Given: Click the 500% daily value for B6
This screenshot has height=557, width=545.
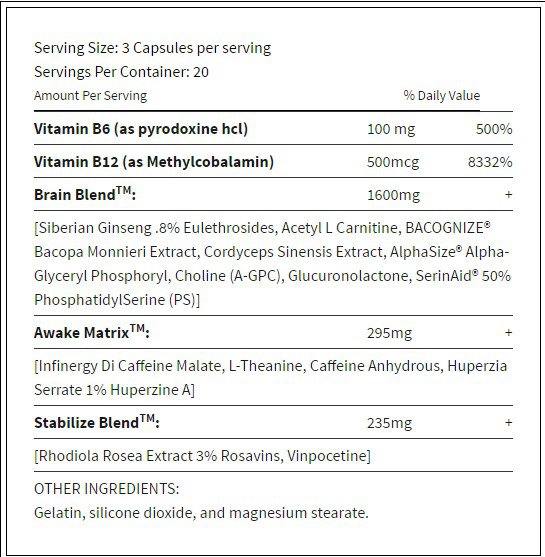Looking at the screenshot, I should pyautogui.click(x=494, y=129).
